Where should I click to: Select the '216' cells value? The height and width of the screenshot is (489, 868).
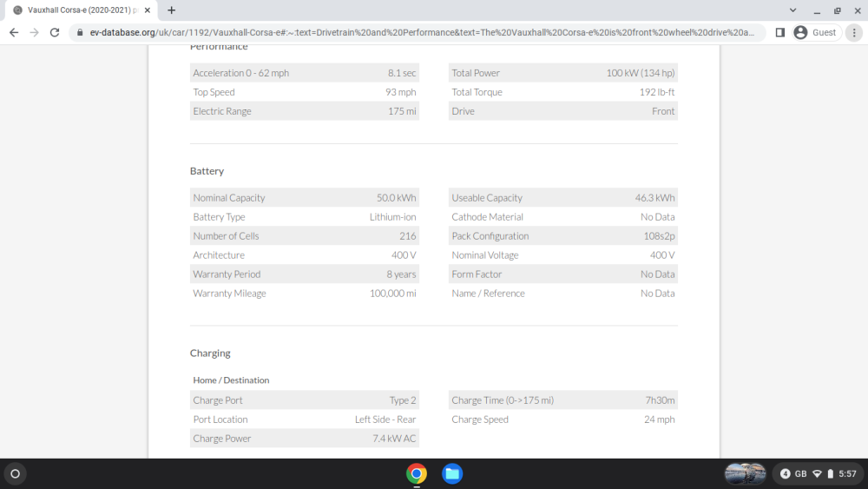tap(408, 236)
